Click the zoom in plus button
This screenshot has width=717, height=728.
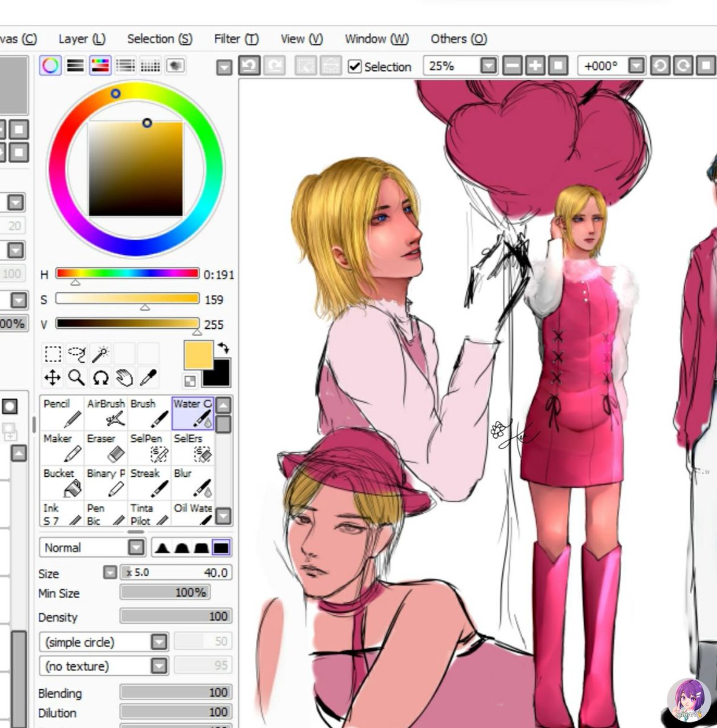coord(535,66)
